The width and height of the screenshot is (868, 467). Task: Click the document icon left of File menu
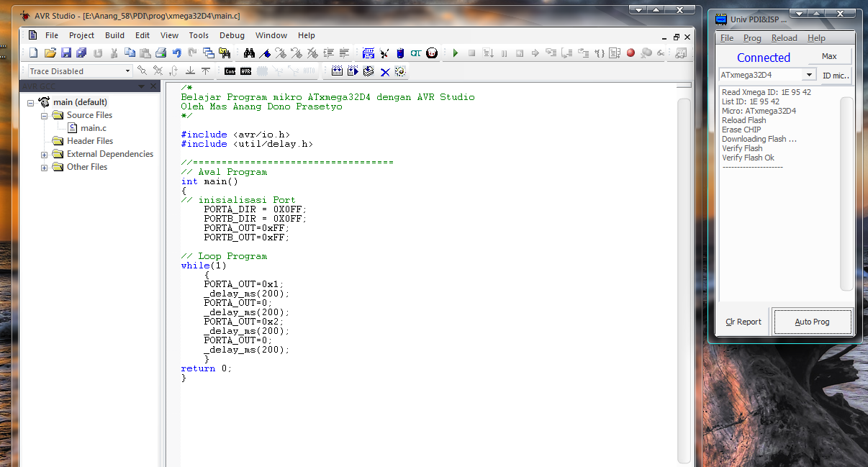coord(32,35)
